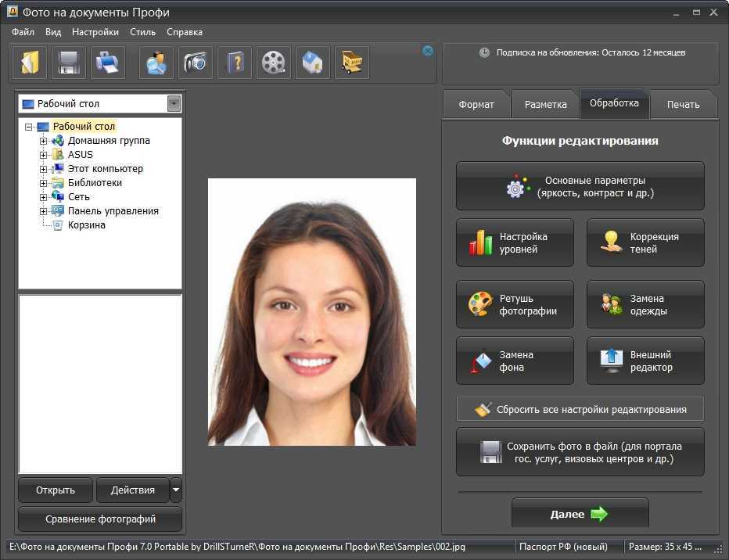Select ASUS folder in the tree
The image size is (729, 560).
(x=81, y=154)
